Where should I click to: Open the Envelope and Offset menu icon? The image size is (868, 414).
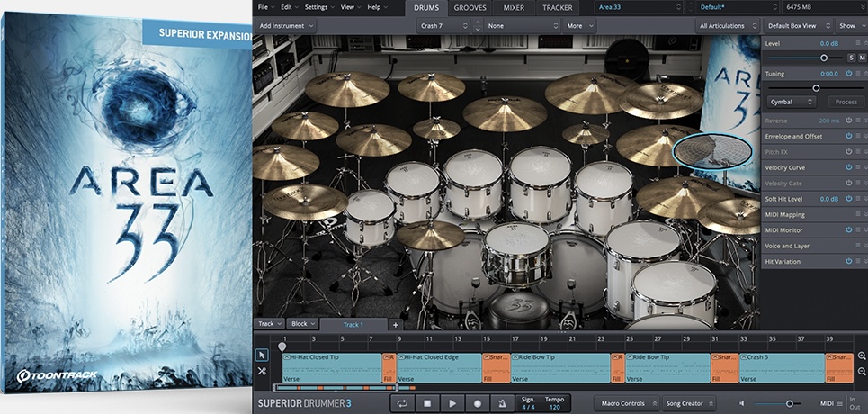pyautogui.click(x=858, y=136)
